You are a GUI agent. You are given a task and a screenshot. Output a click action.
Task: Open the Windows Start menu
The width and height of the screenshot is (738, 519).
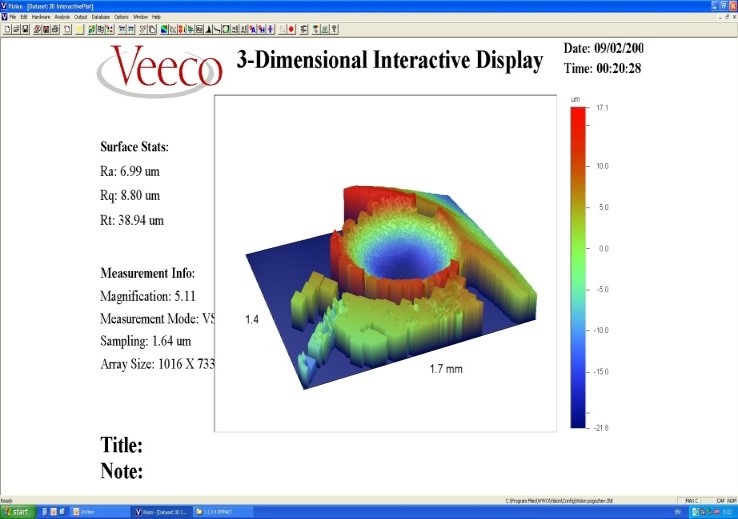tap(16, 511)
